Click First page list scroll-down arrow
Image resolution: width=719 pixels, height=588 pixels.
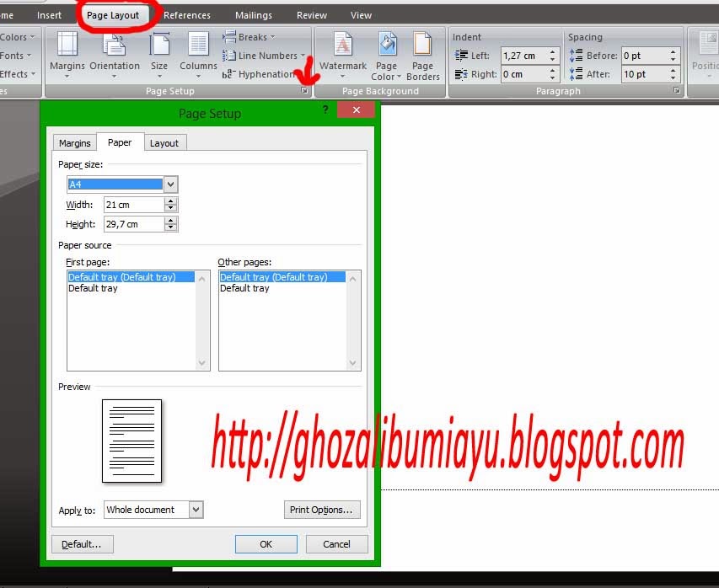(201, 363)
